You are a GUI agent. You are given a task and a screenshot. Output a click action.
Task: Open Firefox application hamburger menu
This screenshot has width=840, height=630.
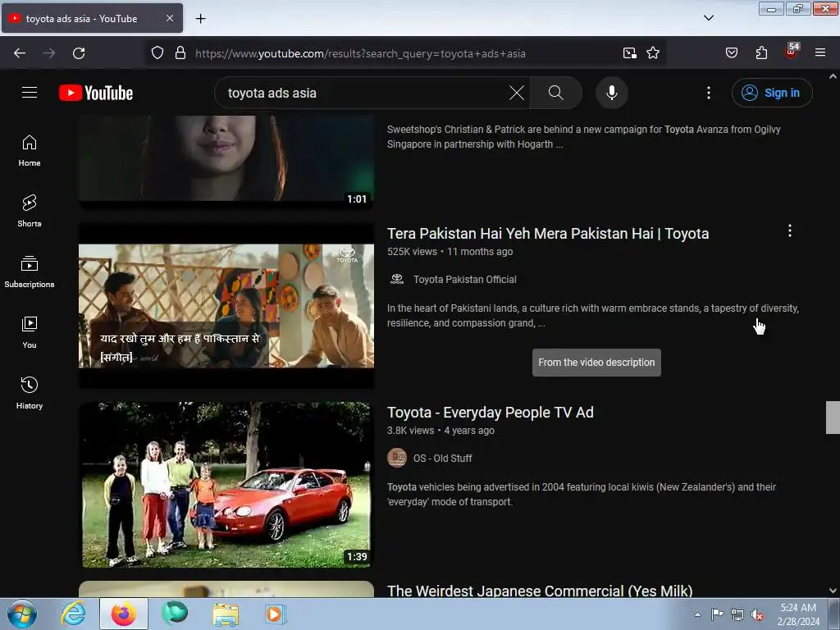click(820, 53)
